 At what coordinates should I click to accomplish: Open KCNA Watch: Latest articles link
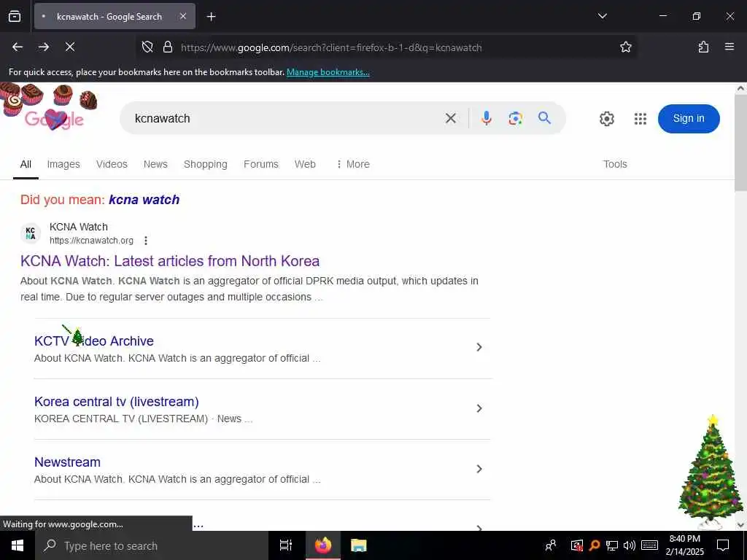pos(169,261)
